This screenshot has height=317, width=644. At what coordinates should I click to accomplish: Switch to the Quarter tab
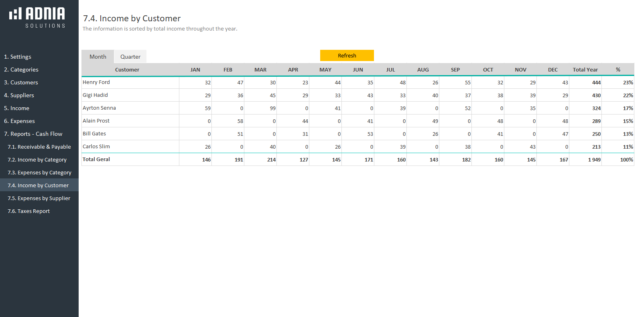pyautogui.click(x=130, y=57)
